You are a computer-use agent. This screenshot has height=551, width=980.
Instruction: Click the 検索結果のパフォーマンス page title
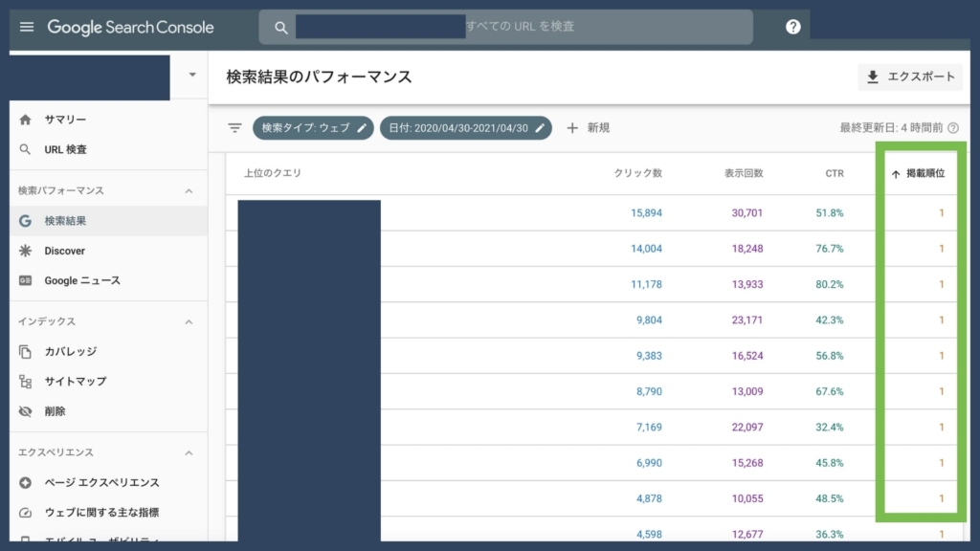[x=319, y=77]
